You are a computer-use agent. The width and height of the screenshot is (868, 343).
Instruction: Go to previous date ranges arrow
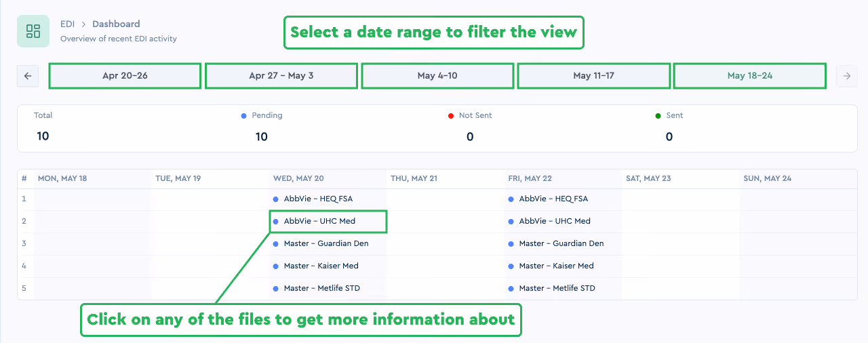point(28,76)
